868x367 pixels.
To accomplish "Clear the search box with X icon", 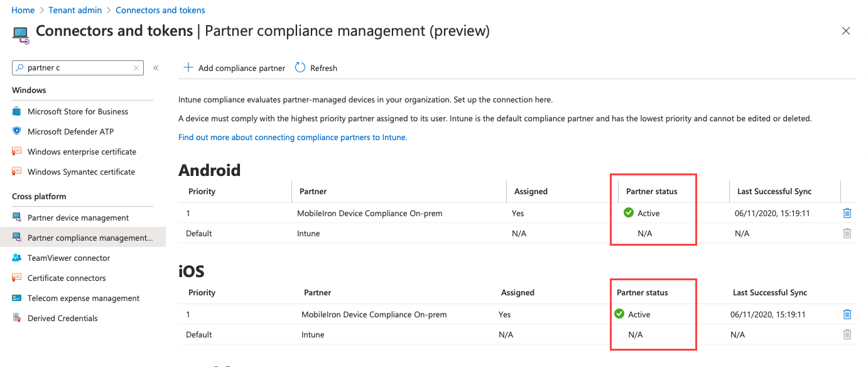I will click(x=136, y=68).
